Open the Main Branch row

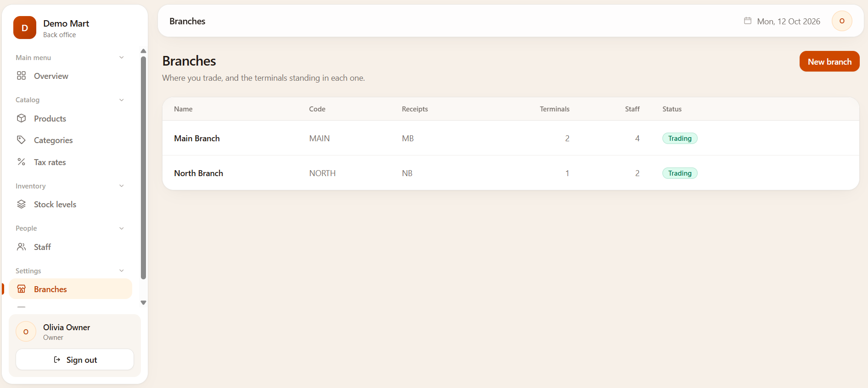[510, 138]
